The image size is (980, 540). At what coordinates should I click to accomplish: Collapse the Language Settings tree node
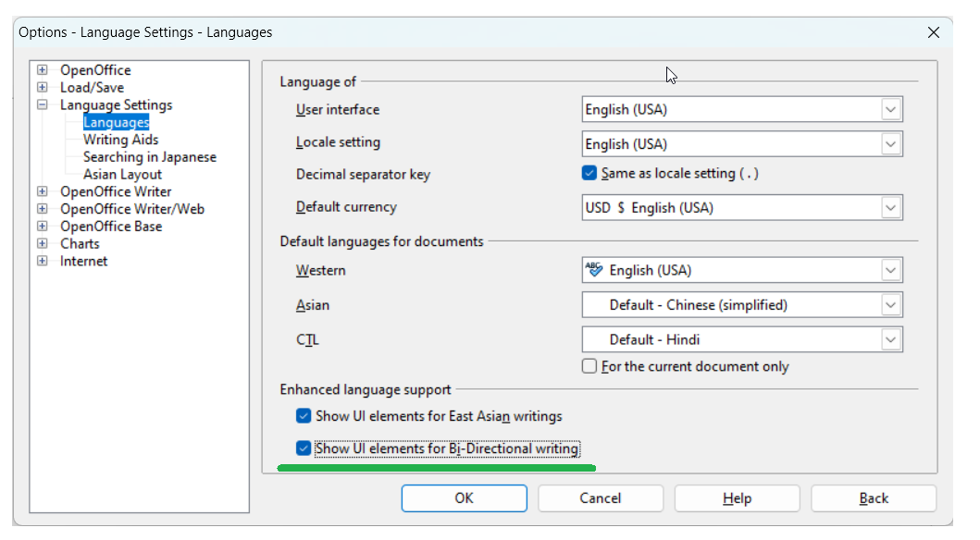[x=42, y=104]
